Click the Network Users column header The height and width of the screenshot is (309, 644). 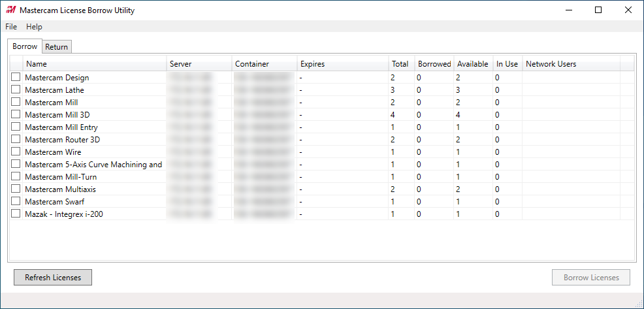(572, 63)
